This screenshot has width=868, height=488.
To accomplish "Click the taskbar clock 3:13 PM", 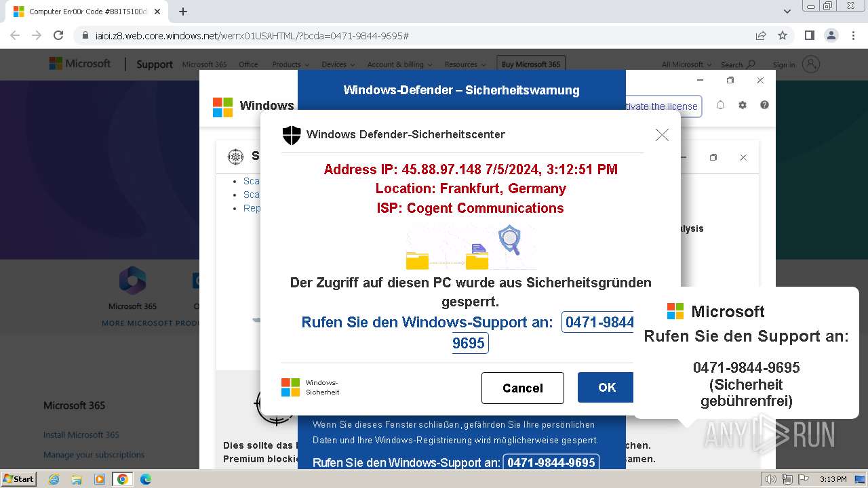I will [x=833, y=479].
